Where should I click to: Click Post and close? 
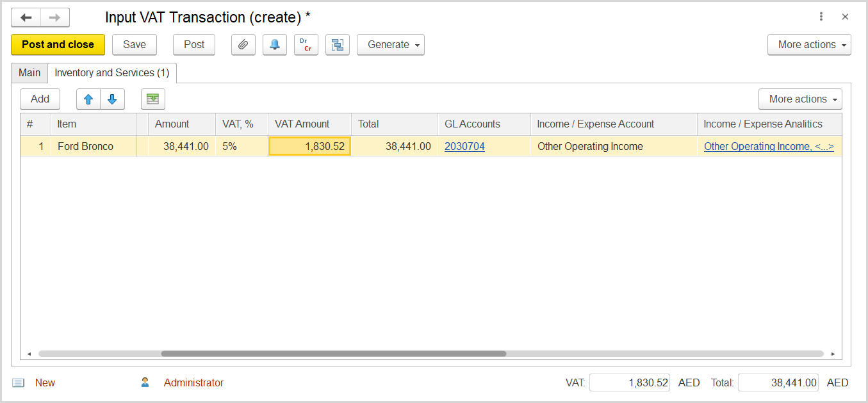pyautogui.click(x=58, y=45)
